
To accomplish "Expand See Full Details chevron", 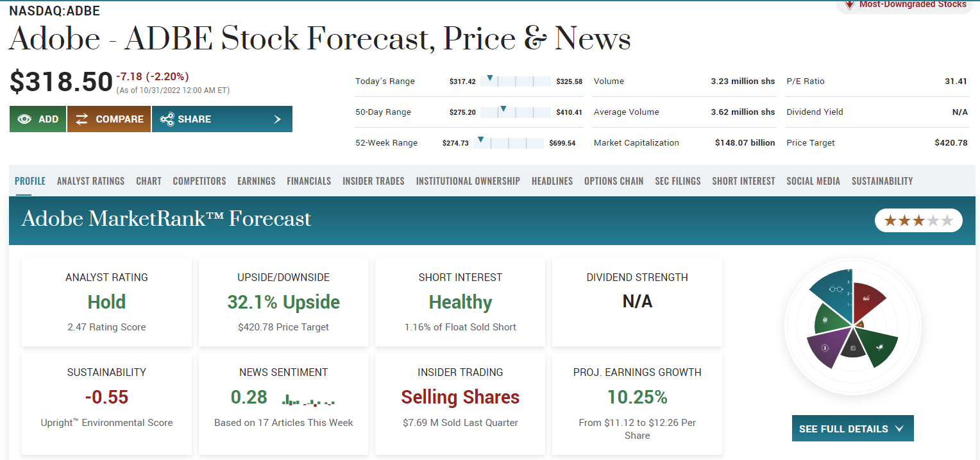I will point(899,429).
